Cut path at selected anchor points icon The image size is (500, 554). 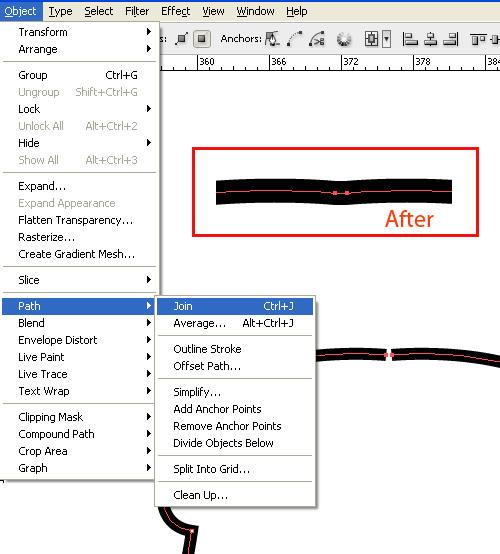[x=317, y=39]
